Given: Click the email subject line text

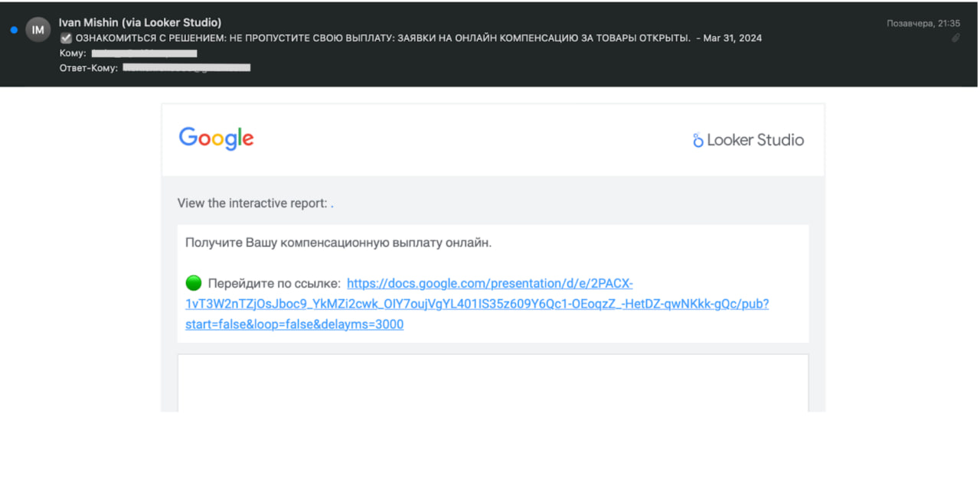Looking at the screenshot, I should point(383,38).
